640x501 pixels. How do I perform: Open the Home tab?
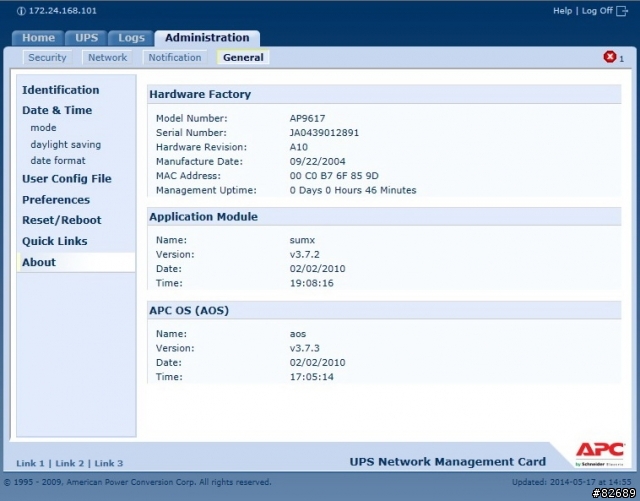point(38,38)
